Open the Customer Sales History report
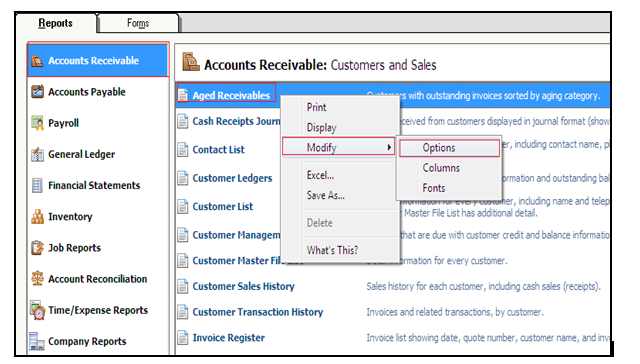The height and width of the screenshot is (364, 640). (243, 286)
